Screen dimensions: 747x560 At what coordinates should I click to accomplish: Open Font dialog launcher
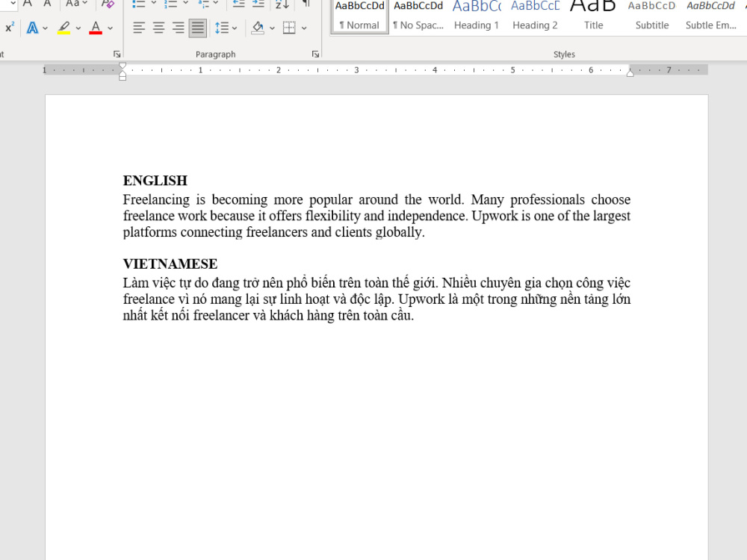(x=117, y=55)
